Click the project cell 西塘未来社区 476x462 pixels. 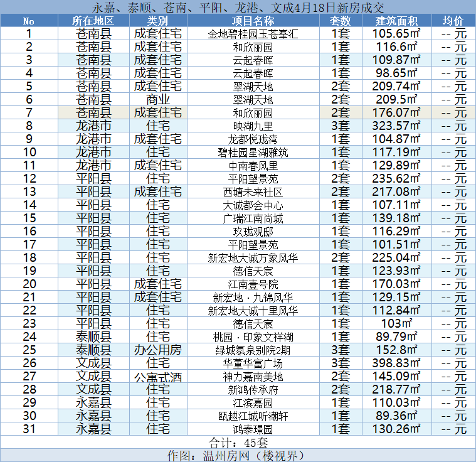(x=253, y=192)
